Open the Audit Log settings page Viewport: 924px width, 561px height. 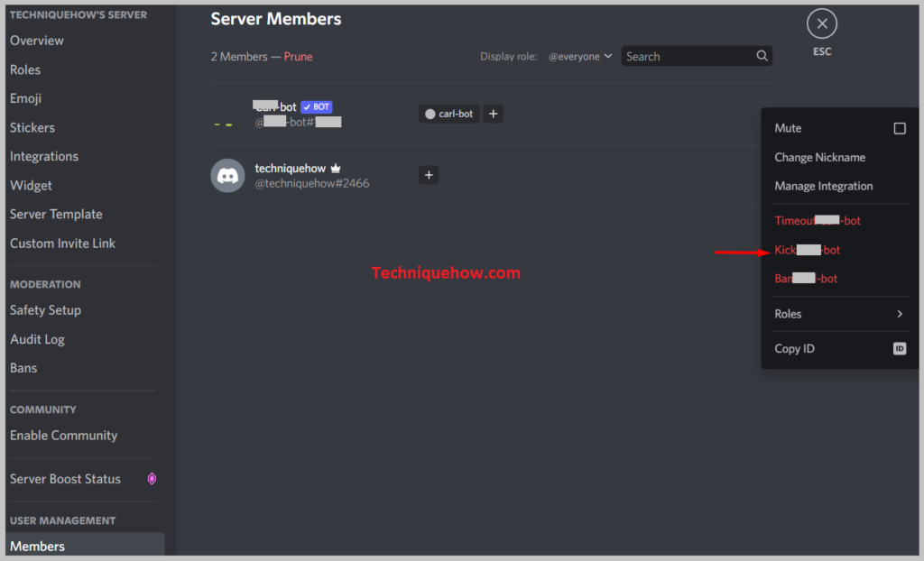pyautogui.click(x=37, y=339)
